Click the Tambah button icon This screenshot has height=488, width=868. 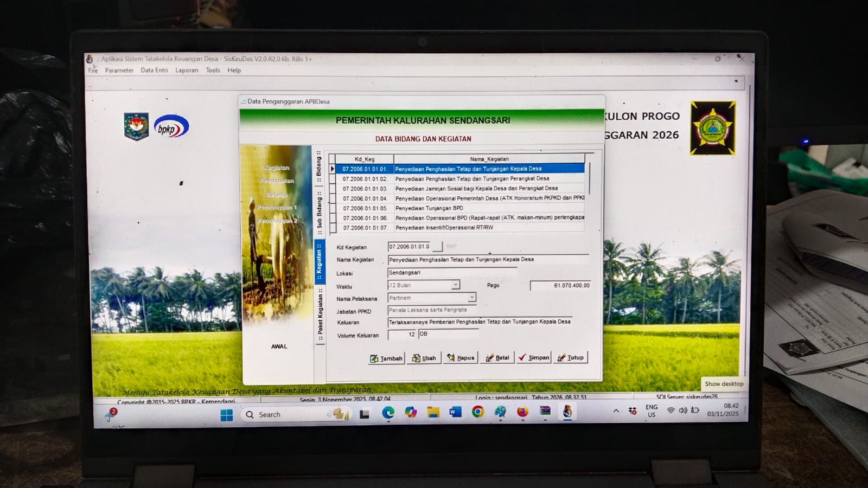(x=374, y=358)
